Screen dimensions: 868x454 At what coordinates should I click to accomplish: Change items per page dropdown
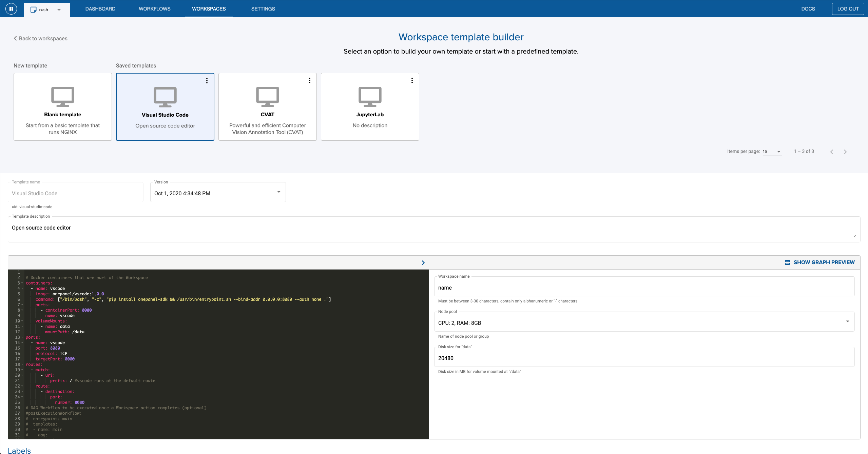[x=772, y=152]
